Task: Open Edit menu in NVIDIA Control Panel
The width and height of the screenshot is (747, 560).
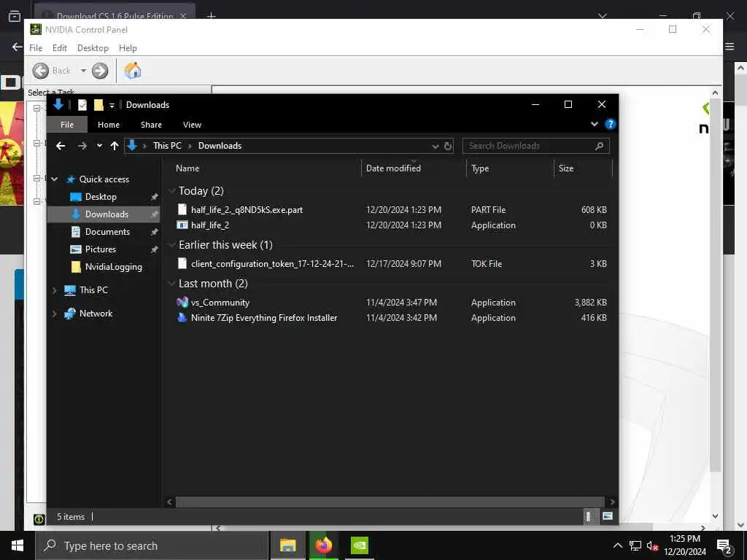Action: 60,48
